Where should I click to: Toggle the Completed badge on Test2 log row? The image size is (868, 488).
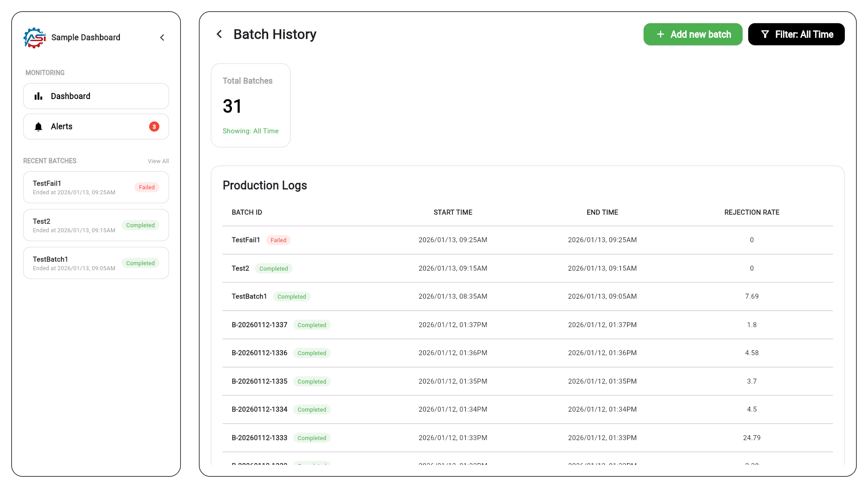(x=274, y=268)
